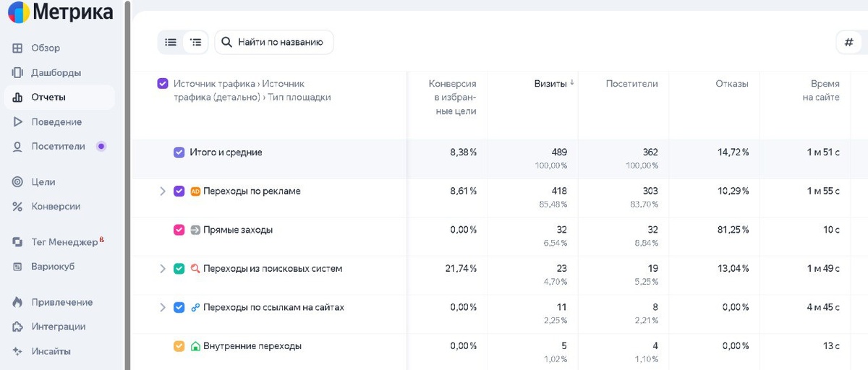Click the ad traffic source icon
The height and width of the screenshot is (370, 868).
195,192
